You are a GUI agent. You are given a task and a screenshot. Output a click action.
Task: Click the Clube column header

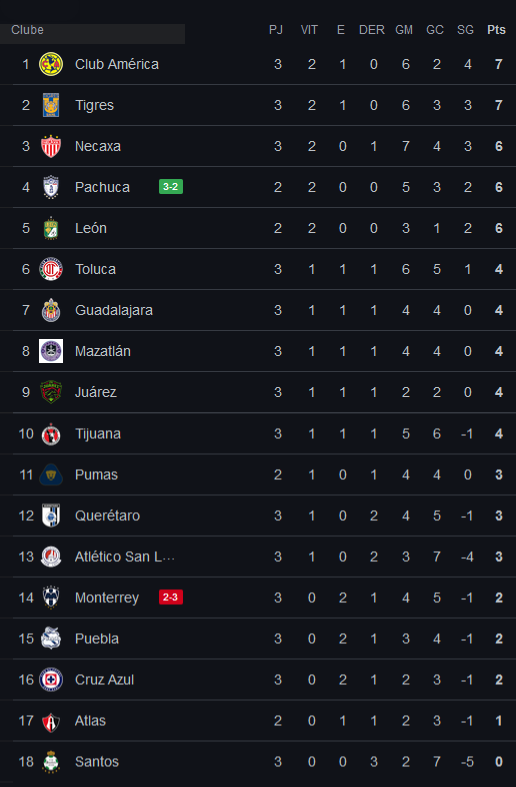point(27,30)
